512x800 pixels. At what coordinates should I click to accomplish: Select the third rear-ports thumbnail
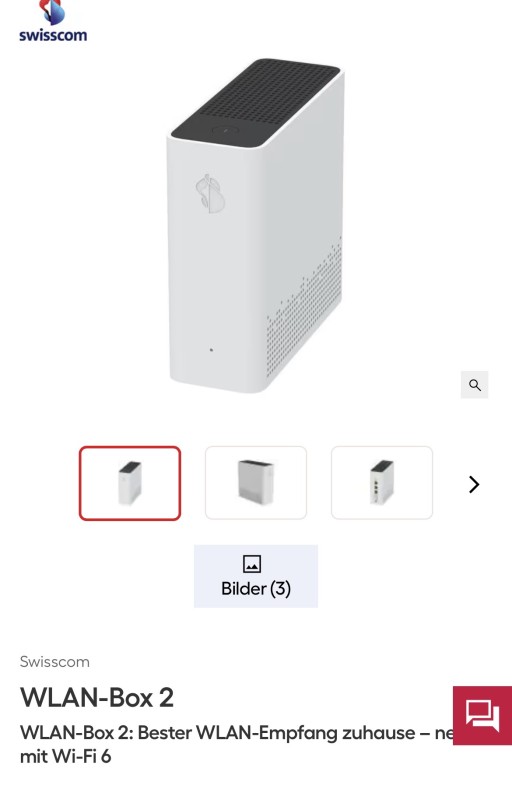pos(382,483)
